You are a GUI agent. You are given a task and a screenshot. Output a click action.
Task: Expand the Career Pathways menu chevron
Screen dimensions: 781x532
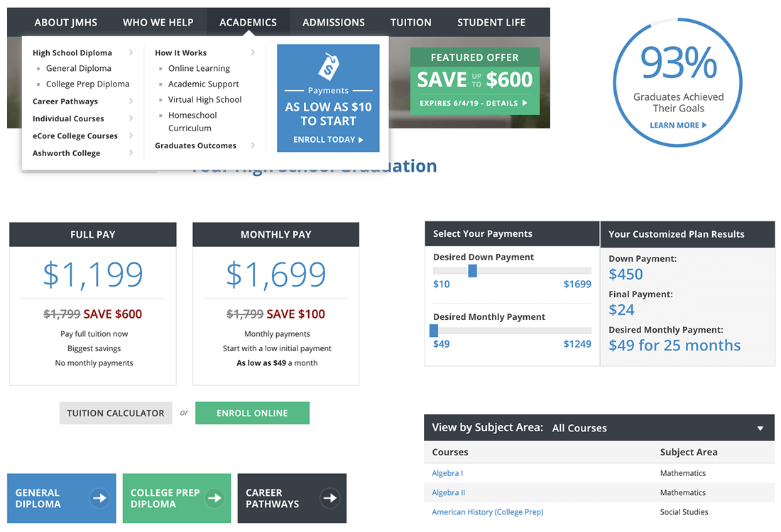[x=131, y=101]
